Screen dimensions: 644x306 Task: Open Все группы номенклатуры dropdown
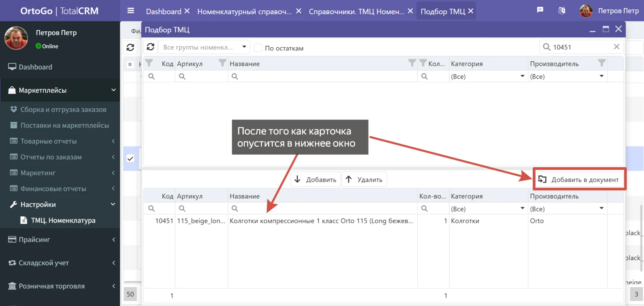[204, 47]
